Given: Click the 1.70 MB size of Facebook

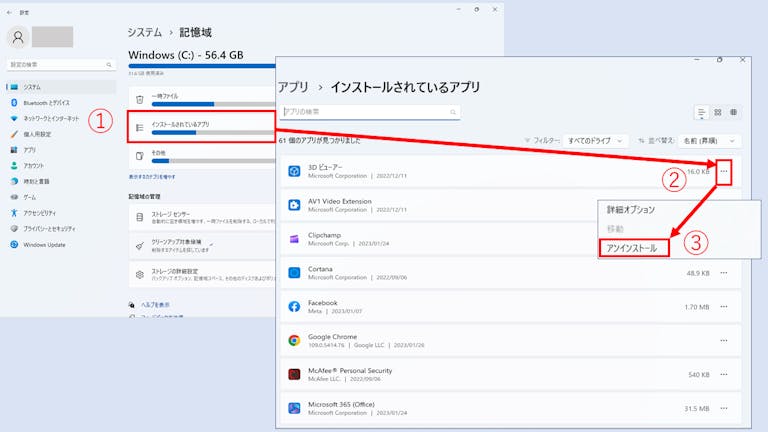Looking at the screenshot, I should (696, 307).
